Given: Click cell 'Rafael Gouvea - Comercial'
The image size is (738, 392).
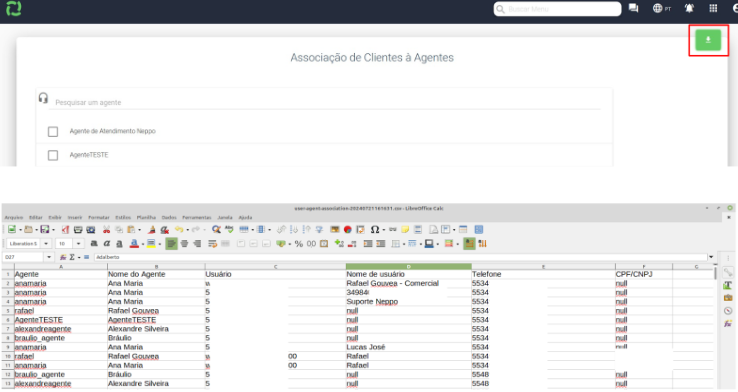Looking at the screenshot, I should click(x=409, y=283).
